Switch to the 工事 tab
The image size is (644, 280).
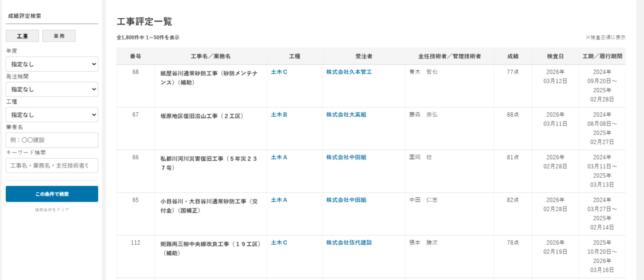click(x=22, y=36)
